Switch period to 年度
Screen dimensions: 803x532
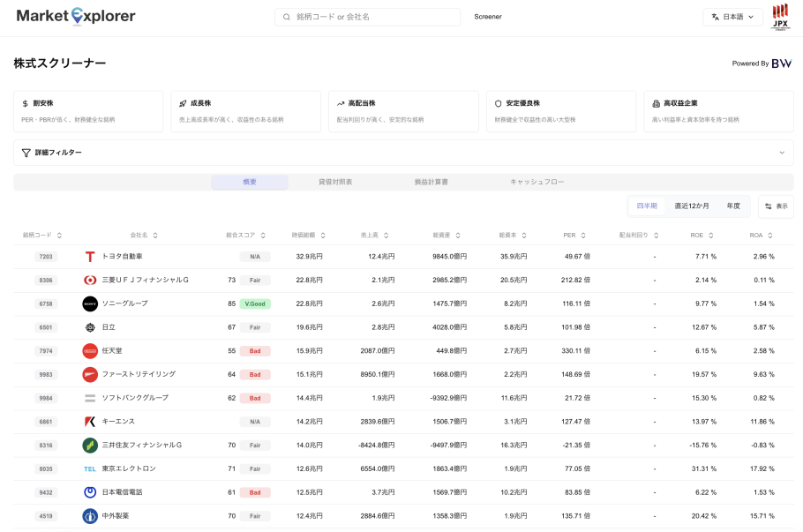click(x=733, y=206)
